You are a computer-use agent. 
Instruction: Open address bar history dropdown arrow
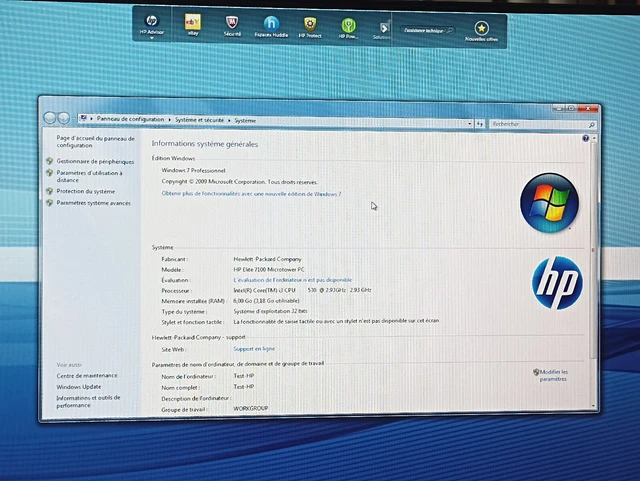[x=469, y=123]
